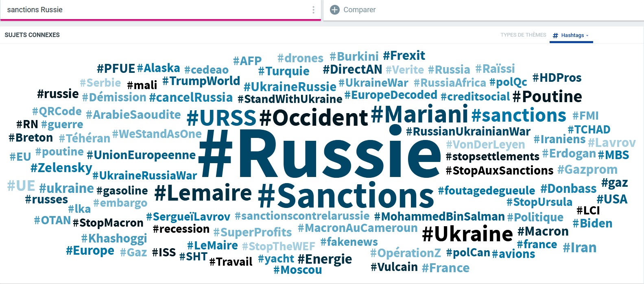644x284 pixels.
Task: Select the #Sanctions hashtag
Action: (346, 196)
